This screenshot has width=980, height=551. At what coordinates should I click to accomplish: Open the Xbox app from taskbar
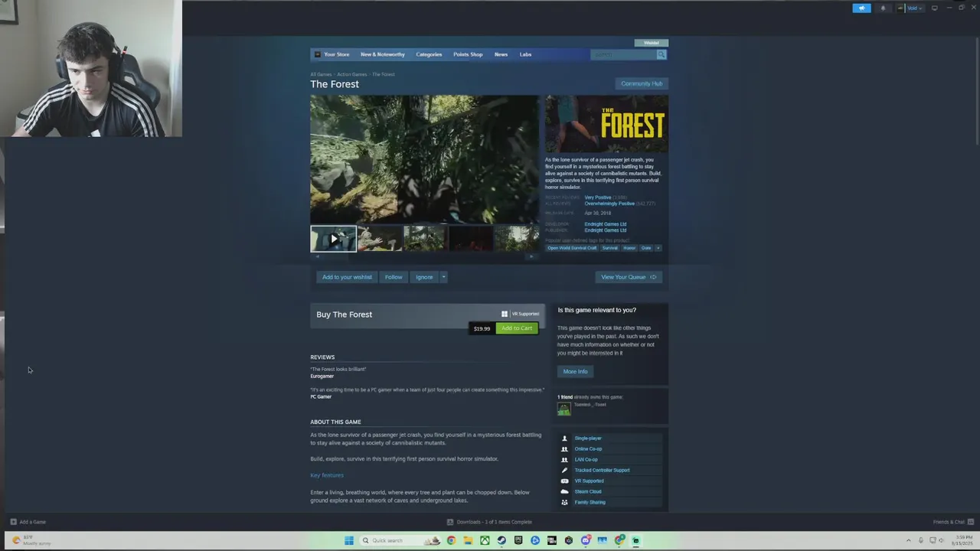pyautogui.click(x=485, y=540)
